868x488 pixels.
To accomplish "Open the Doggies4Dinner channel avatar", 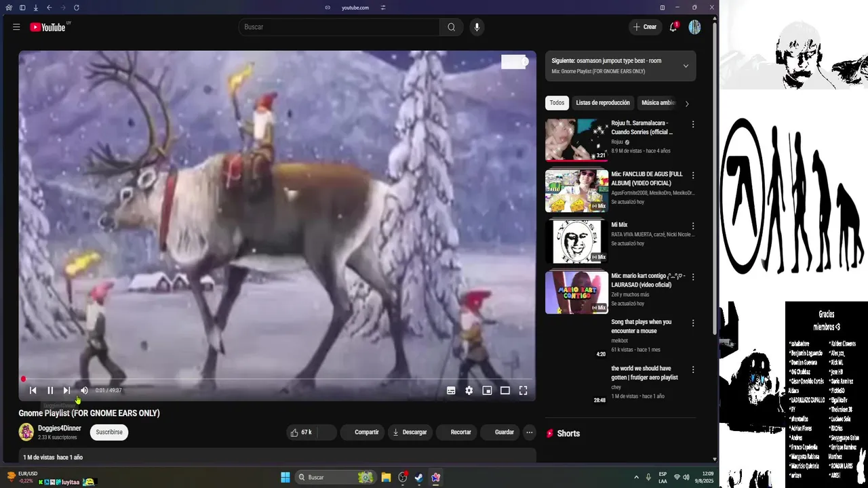I will click(x=26, y=432).
